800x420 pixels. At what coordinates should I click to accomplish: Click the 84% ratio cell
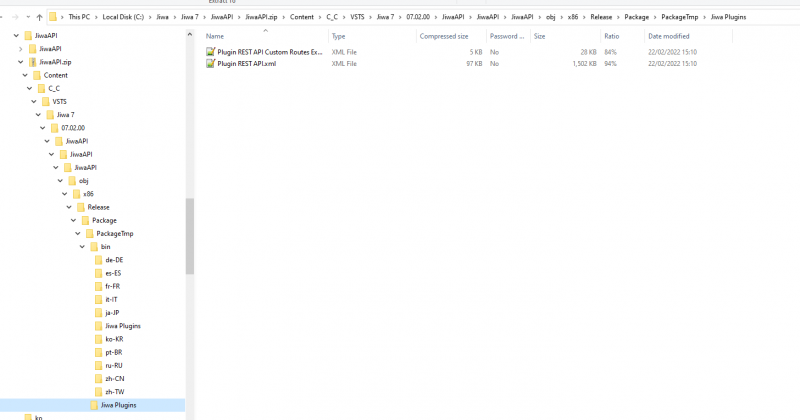click(x=610, y=52)
